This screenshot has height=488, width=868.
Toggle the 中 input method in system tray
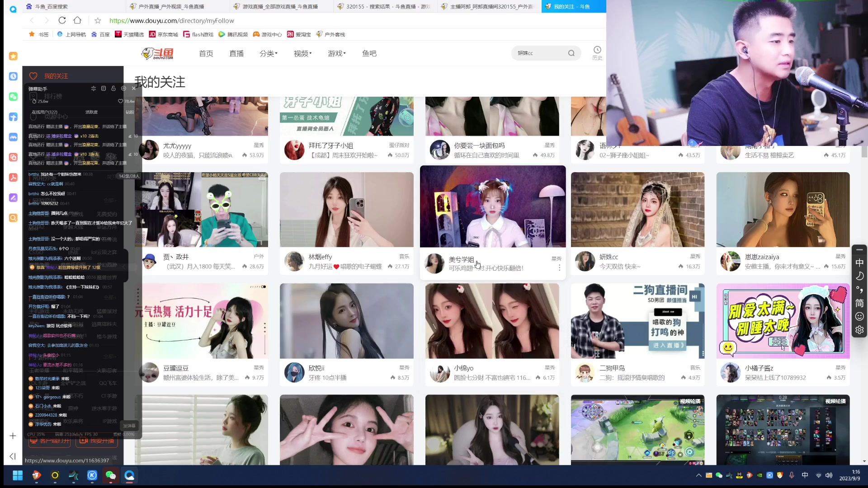805,475
